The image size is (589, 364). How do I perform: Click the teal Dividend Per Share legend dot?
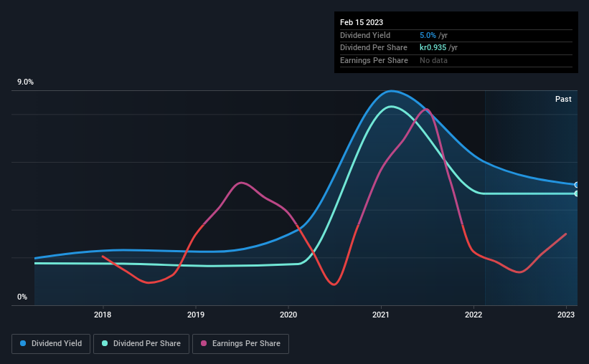105,343
